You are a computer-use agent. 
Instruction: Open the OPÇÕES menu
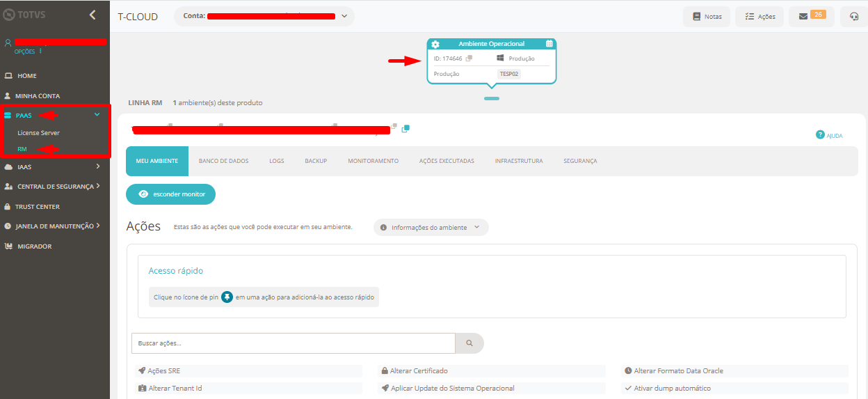[28, 52]
